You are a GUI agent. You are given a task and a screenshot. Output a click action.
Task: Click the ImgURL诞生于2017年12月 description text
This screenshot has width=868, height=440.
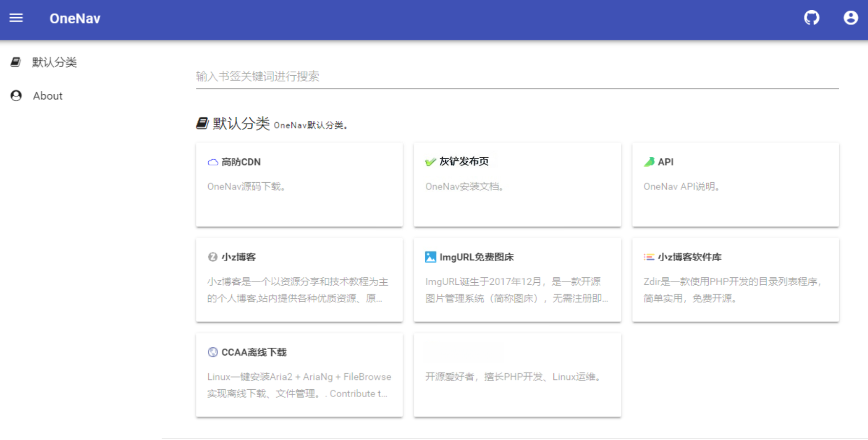[517, 290]
